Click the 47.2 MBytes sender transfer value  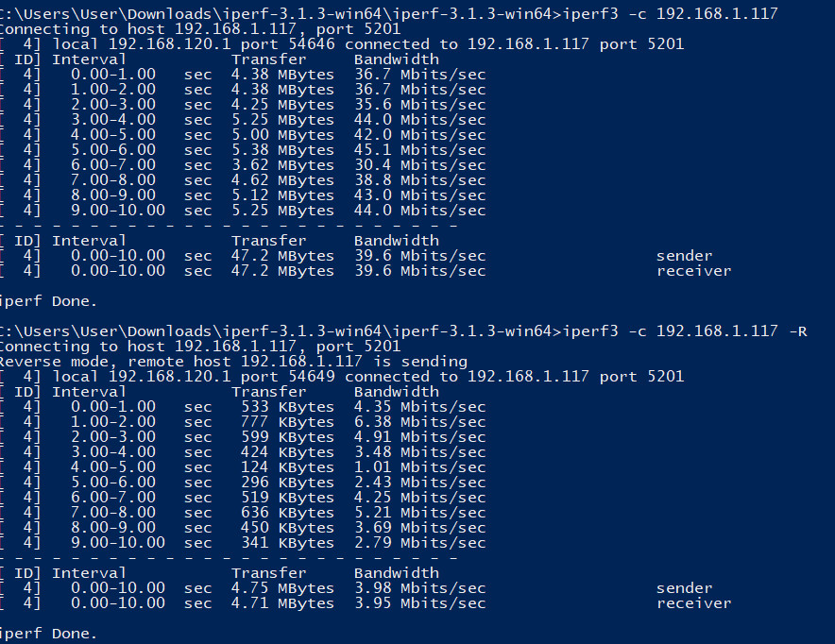click(282, 256)
